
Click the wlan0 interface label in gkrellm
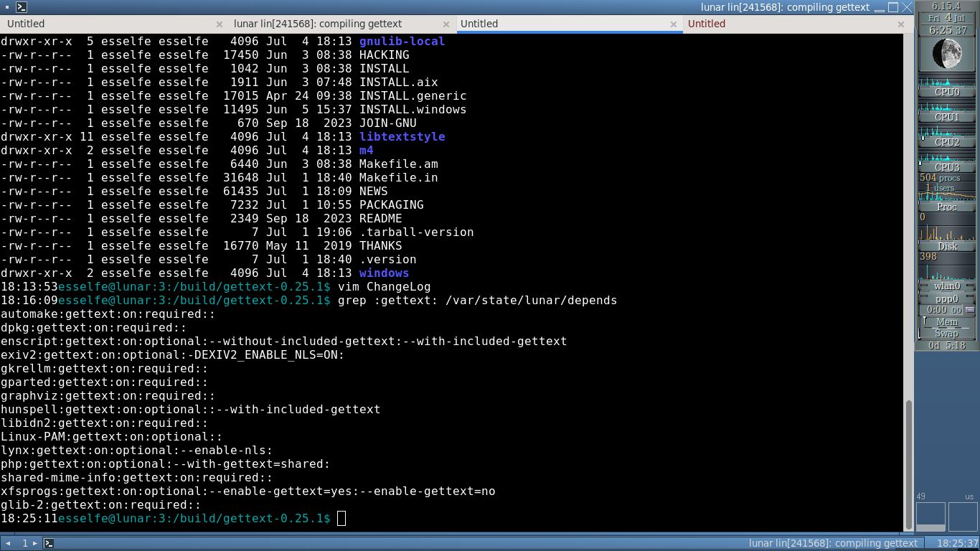(947, 286)
